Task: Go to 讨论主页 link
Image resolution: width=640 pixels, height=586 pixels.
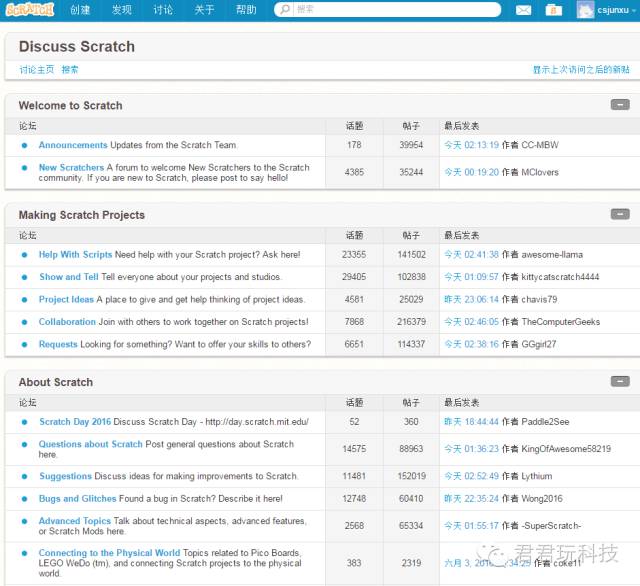Action: click(37, 69)
